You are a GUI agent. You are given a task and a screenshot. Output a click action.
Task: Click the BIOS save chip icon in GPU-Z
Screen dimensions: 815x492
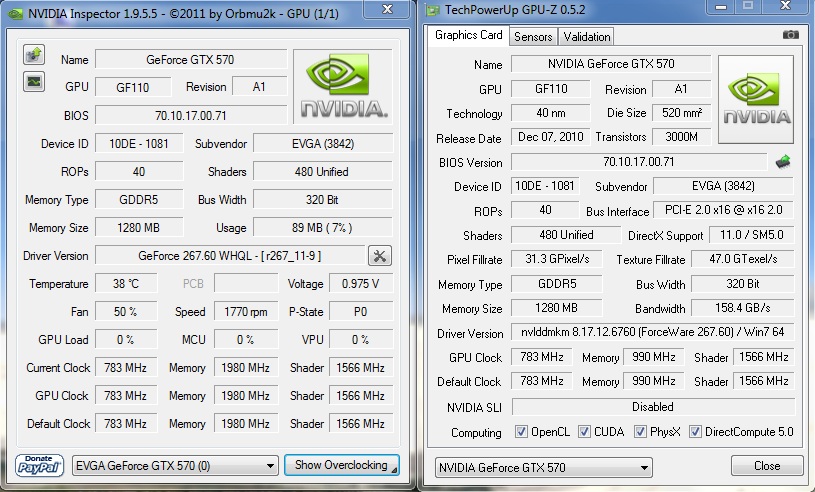(783, 162)
